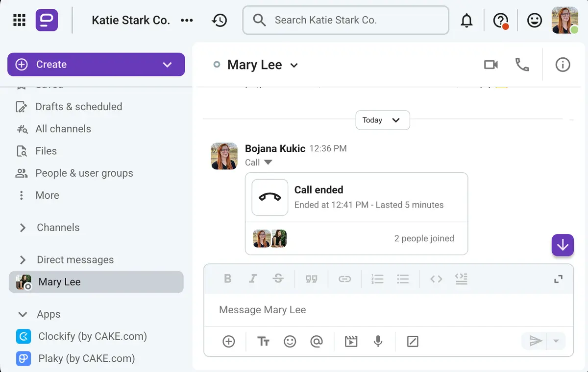Open the notifications bell
The image size is (588, 372).
pos(466,20)
